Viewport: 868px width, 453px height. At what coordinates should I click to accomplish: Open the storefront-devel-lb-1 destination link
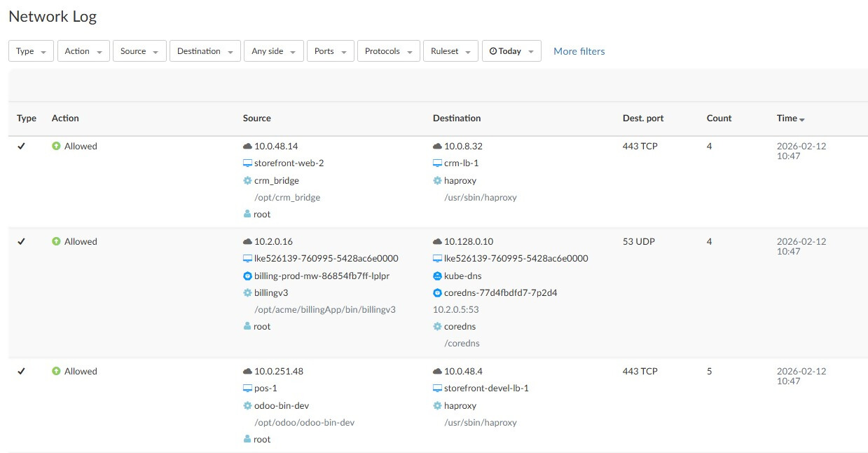pos(486,388)
